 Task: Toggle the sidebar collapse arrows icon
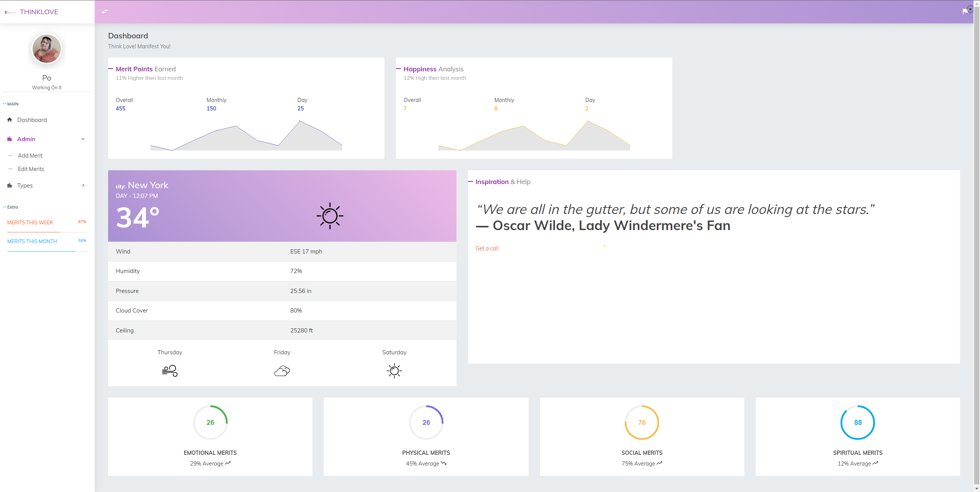point(105,12)
